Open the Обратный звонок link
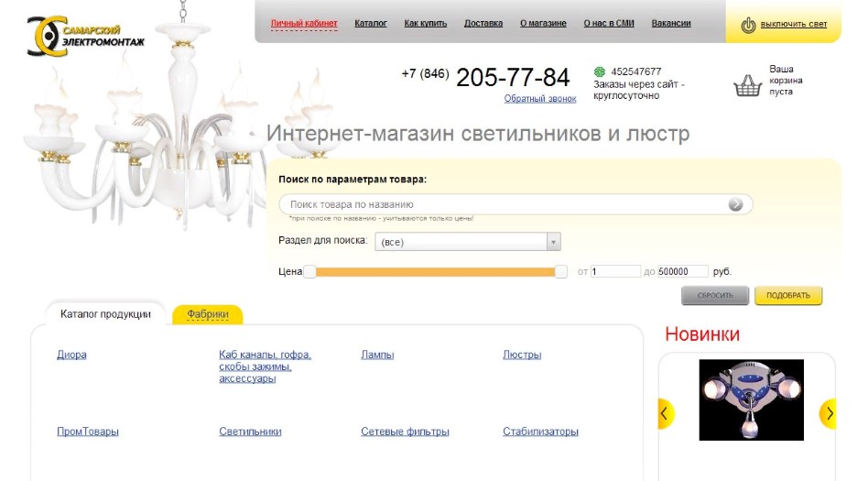This screenshot has width=868, height=481. click(x=539, y=99)
